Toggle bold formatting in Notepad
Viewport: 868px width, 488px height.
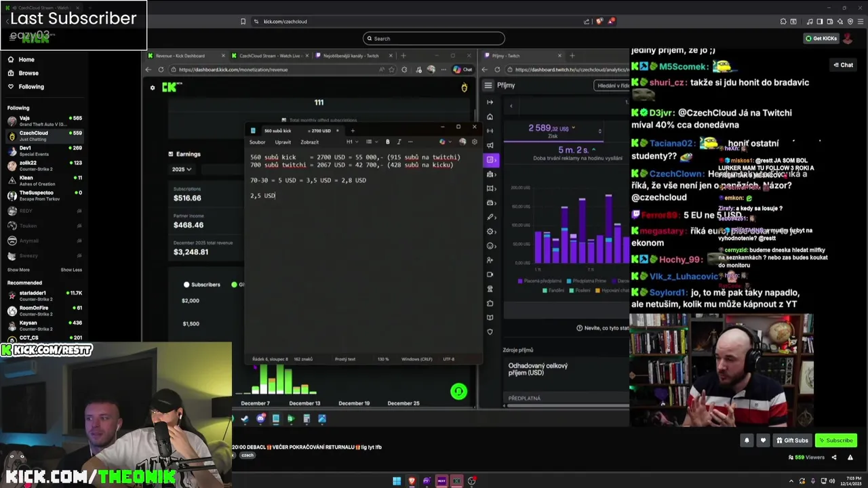(388, 142)
